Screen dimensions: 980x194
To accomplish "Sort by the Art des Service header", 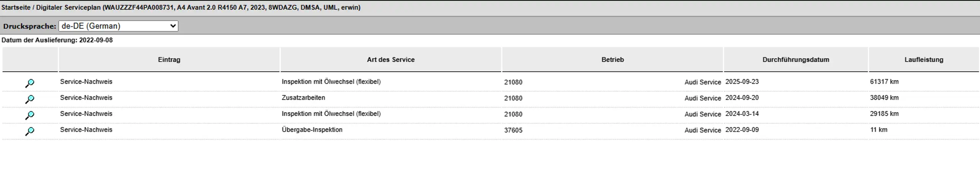I will point(390,60).
